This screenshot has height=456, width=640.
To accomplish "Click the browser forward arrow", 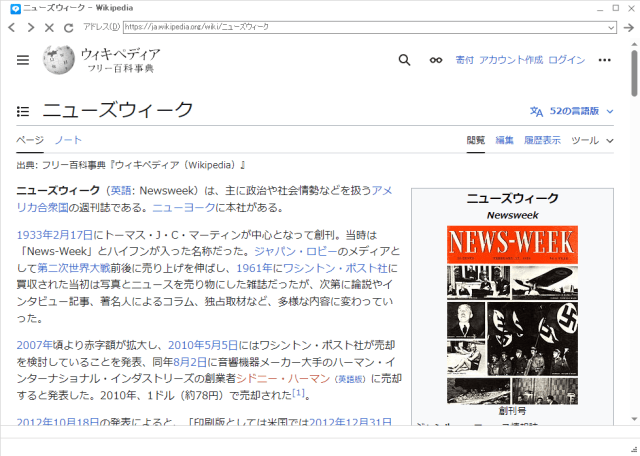I will (x=31, y=27).
